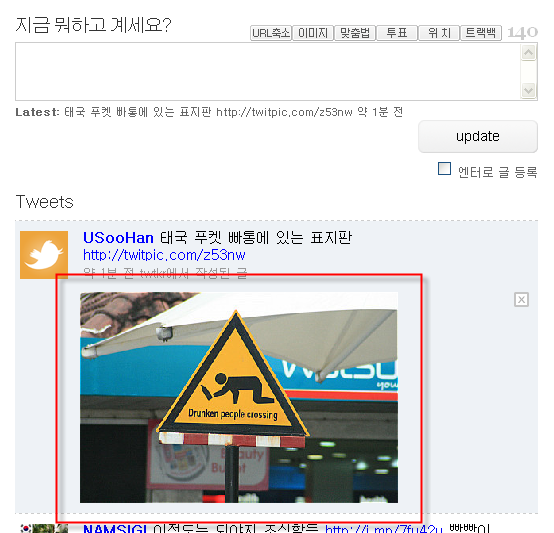Click NAMSIGI's Korean flag avatar
The height and width of the screenshot is (533, 554).
click(44, 529)
